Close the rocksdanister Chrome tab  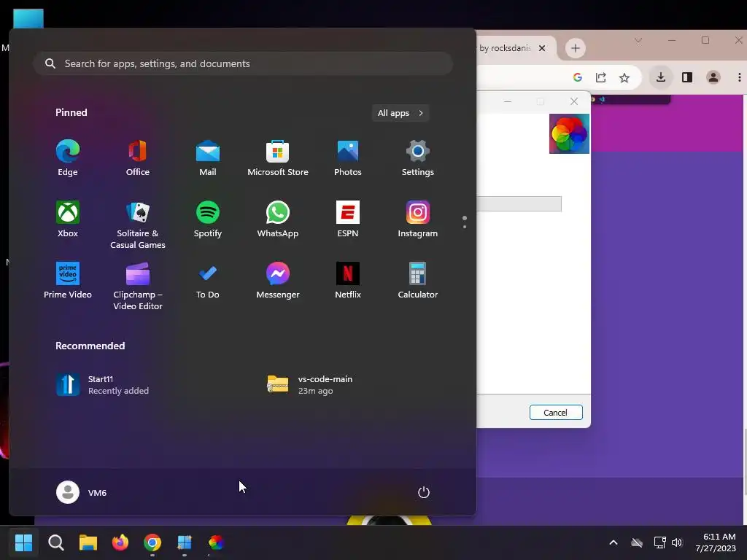(x=542, y=48)
